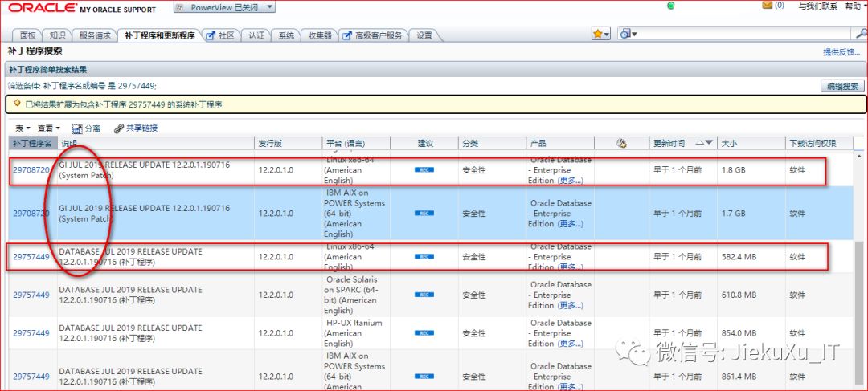Switch to the 服务请求 tab
868x391 pixels.
(95, 35)
